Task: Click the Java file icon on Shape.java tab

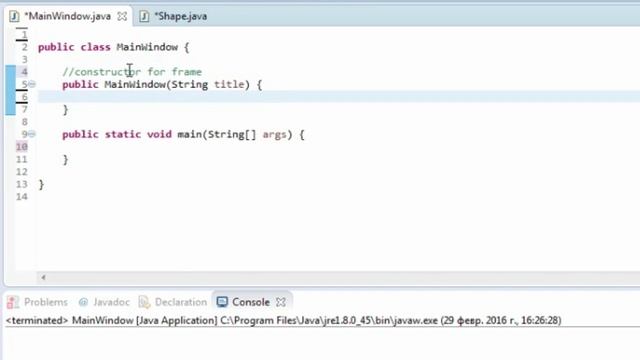Action: click(x=144, y=16)
